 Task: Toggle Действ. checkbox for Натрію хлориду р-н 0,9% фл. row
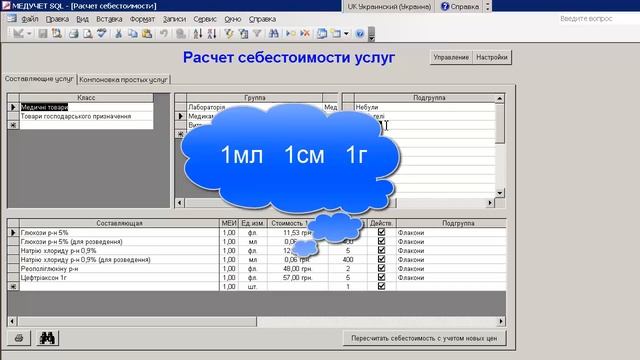(381, 250)
